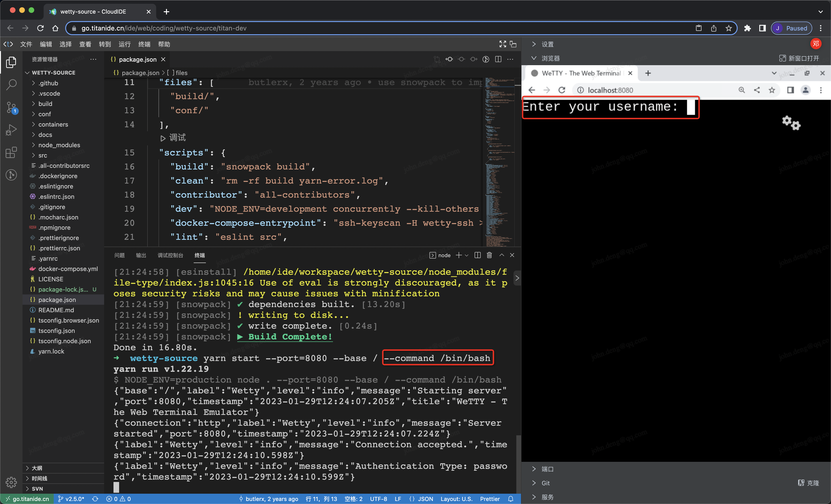This screenshot has height=504, width=831.
Task: Click the split editor icon
Action: pos(498,59)
